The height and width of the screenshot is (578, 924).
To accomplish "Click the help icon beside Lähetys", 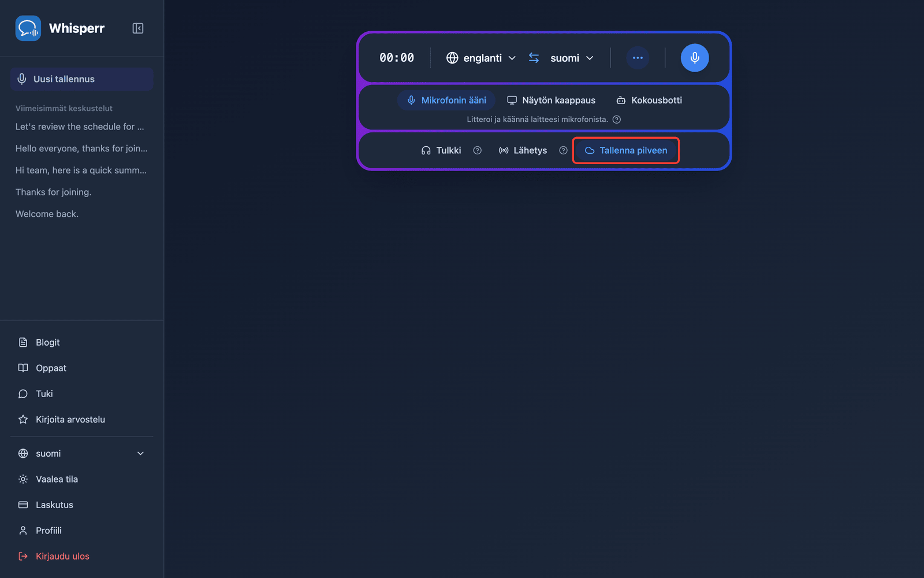I will pyautogui.click(x=563, y=150).
